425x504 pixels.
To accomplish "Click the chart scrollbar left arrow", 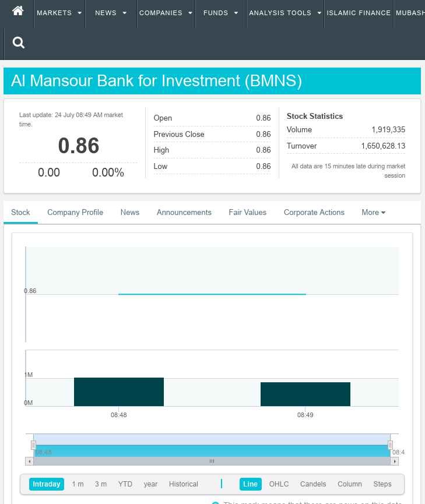I will pos(29,461).
